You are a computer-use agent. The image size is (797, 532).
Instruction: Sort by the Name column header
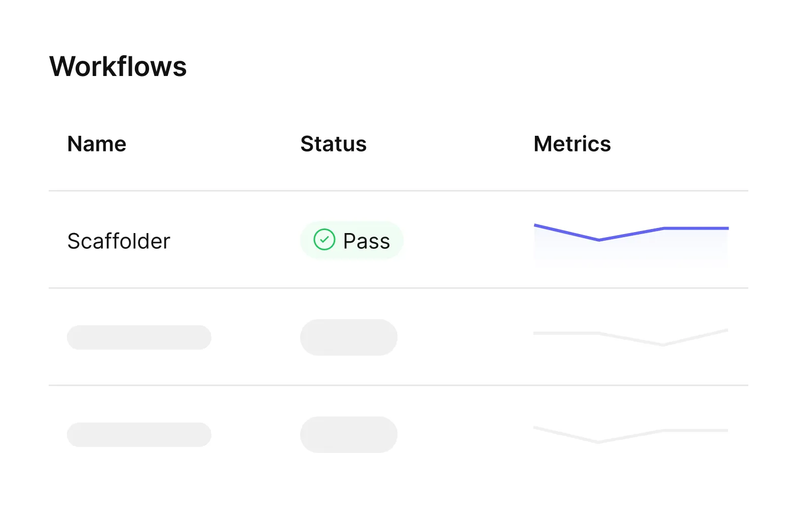coord(97,144)
